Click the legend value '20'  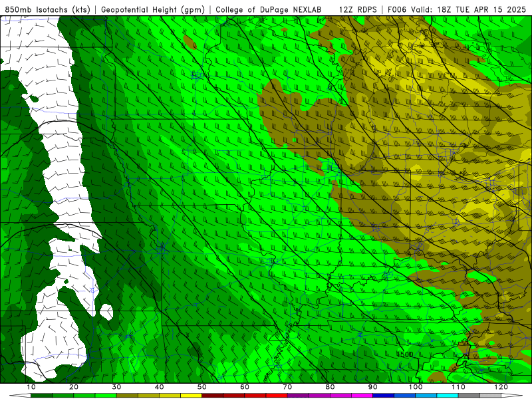pyautogui.click(x=74, y=387)
